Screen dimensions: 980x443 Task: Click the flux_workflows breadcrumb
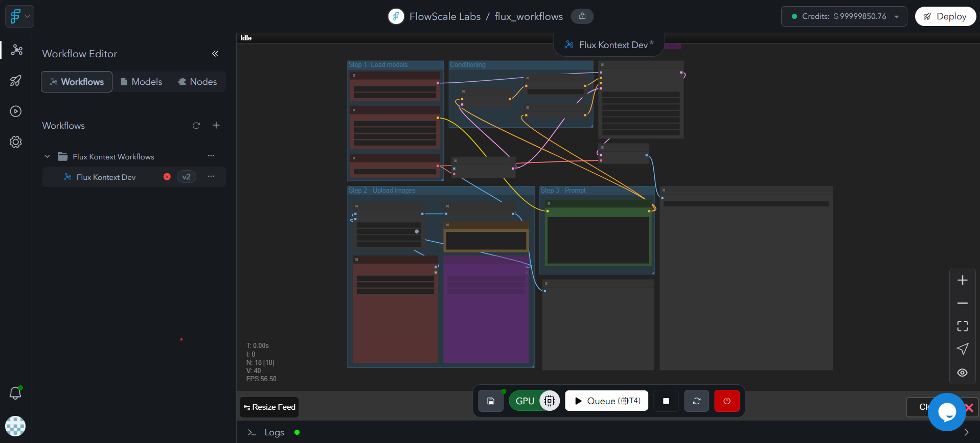pos(529,16)
